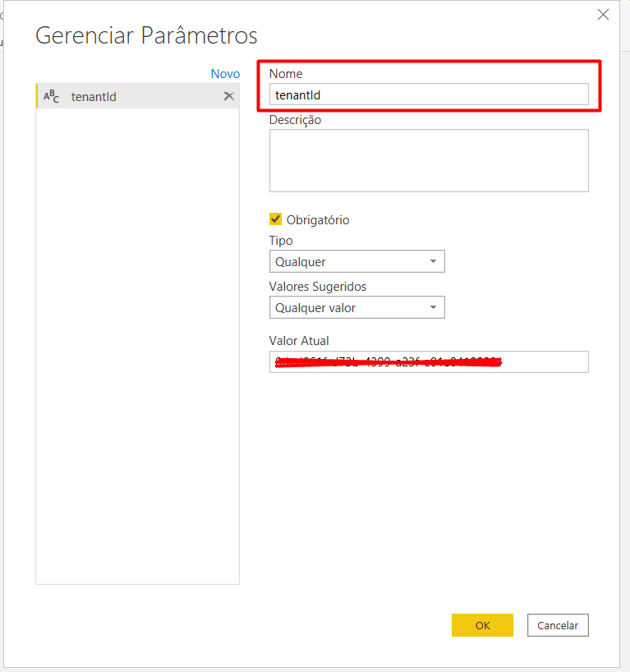Click into the Nome text field
Image resolution: width=630 pixels, height=672 pixels.
coord(429,94)
